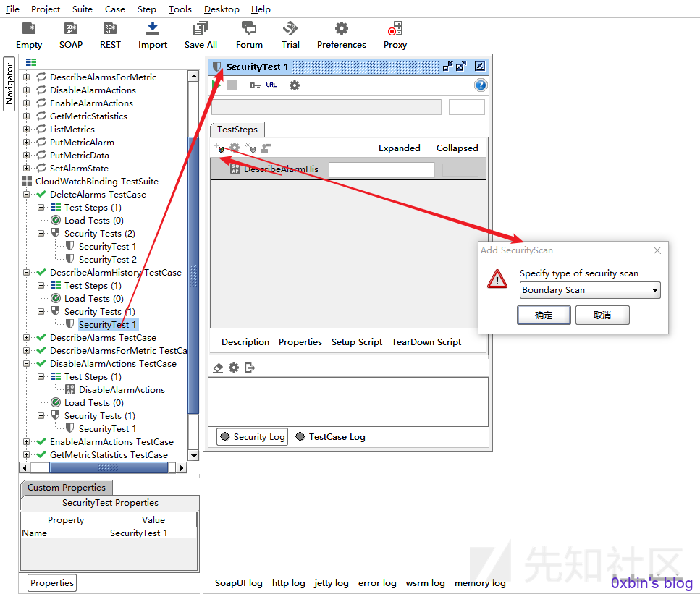Click the SOAP project toolbar icon
Screen dimensions: 700x594
tap(71, 35)
